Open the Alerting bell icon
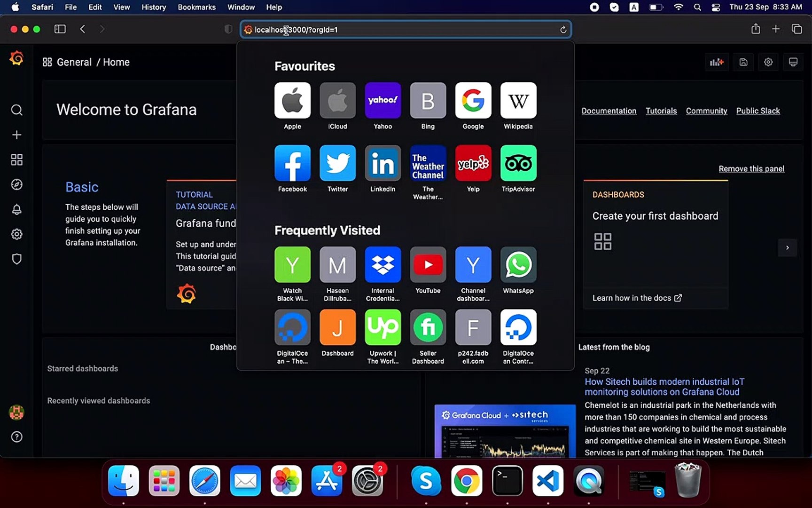 (x=16, y=209)
